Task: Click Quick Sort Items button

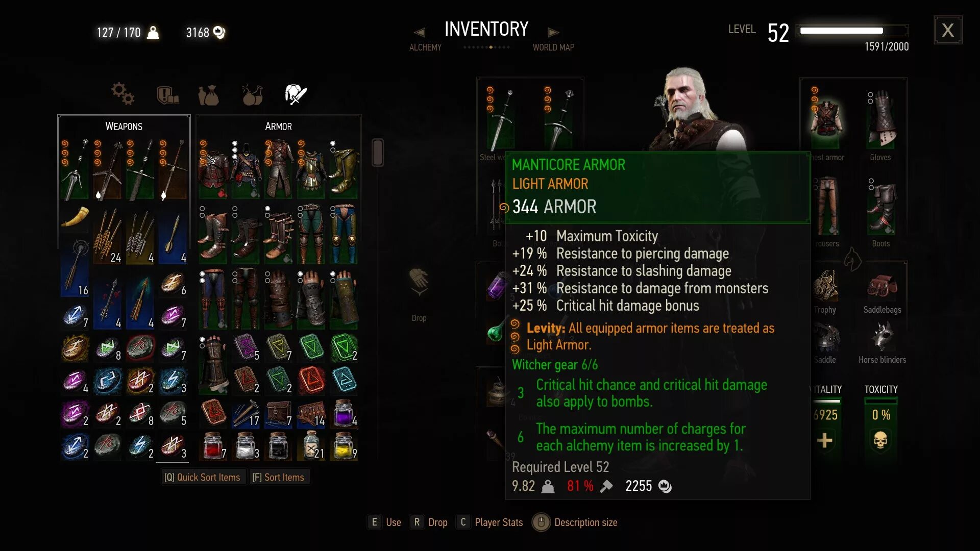Action: pos(202,478)
